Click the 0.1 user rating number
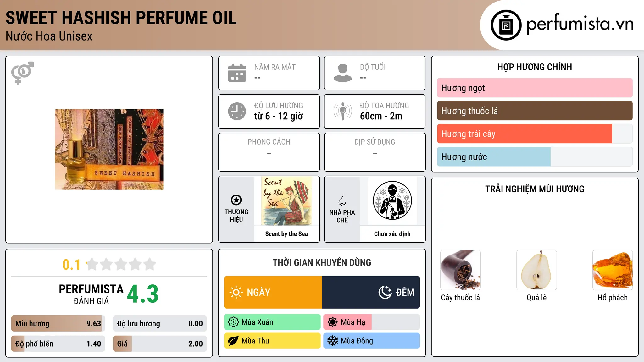Image resolution: width=644 pixels, height=362 pixels. pos(71,265)
